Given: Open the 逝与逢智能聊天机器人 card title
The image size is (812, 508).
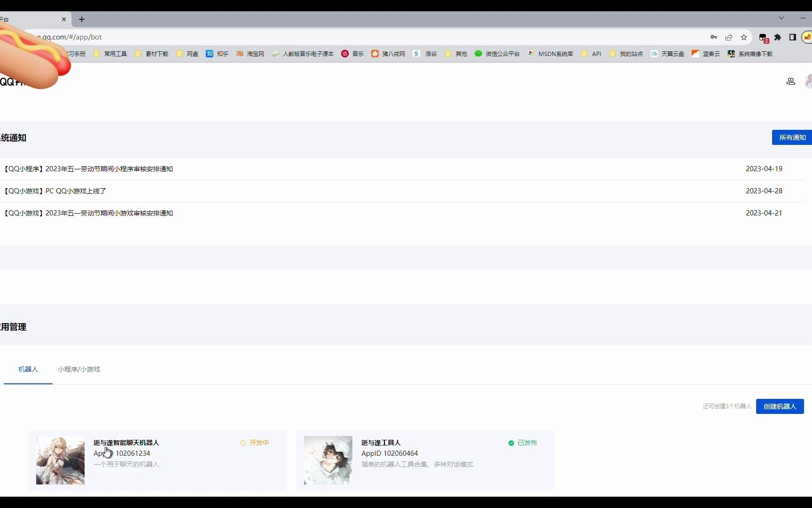Looking at the screenshot, I should (126, 443).
